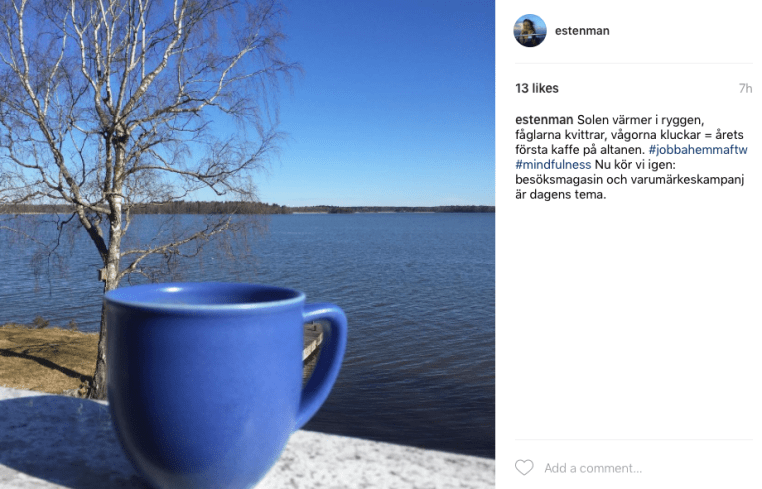The image size is (762, 489).
Task: Like the post with the heart icon
Action: 524,468
